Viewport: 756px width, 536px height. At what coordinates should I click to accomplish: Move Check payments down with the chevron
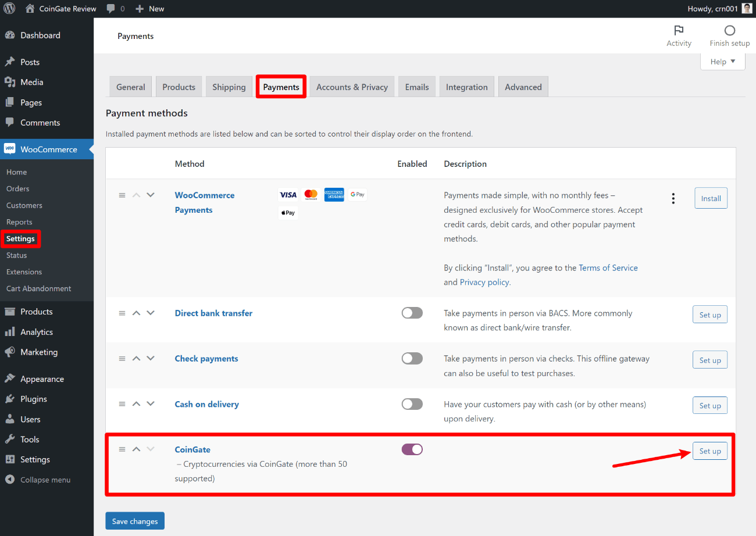tap(151, 358)
